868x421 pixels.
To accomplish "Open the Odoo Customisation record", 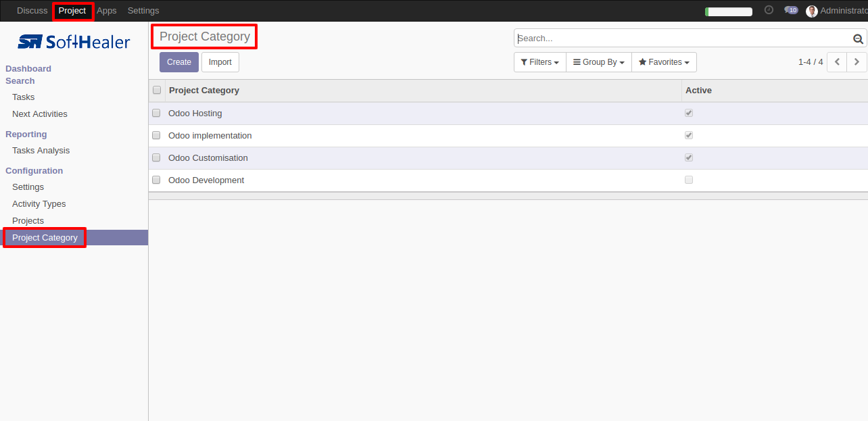I will [208, 158].
